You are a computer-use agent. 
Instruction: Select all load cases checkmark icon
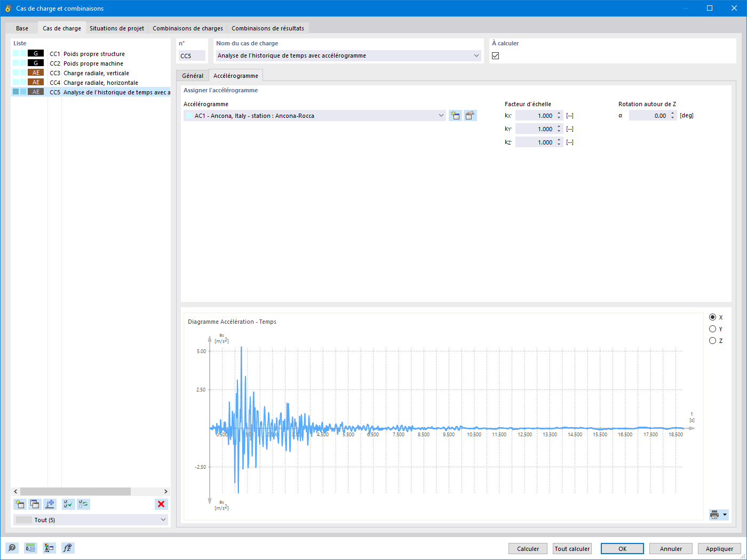pos(68,504)
